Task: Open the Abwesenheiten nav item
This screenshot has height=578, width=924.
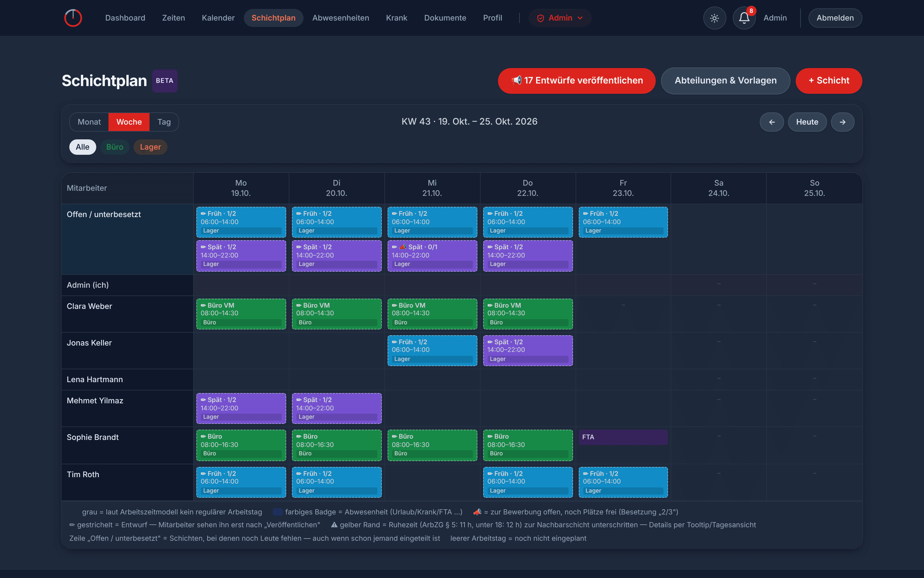Action: tap(341, 18)
